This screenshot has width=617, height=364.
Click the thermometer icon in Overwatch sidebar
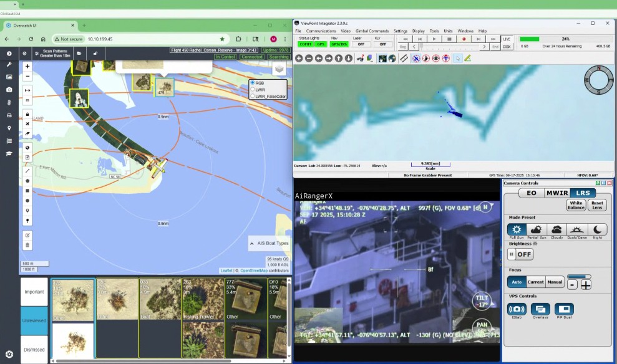point(9,103)
